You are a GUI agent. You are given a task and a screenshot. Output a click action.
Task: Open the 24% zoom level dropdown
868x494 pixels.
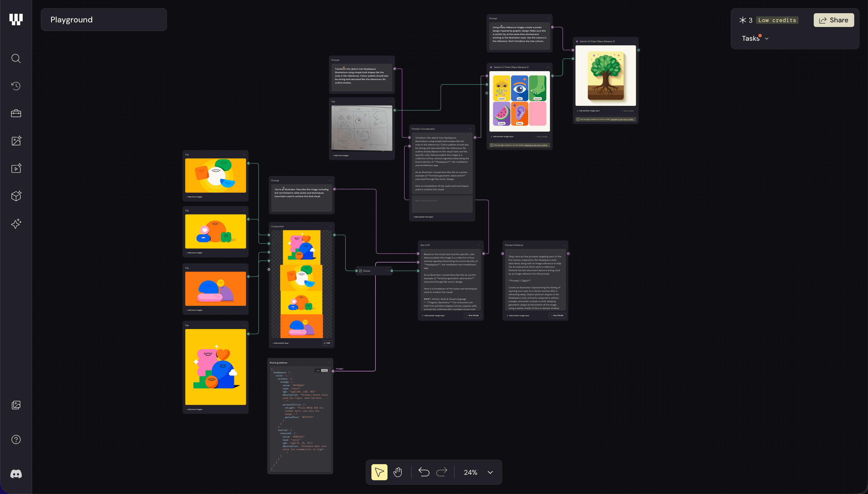490,472
